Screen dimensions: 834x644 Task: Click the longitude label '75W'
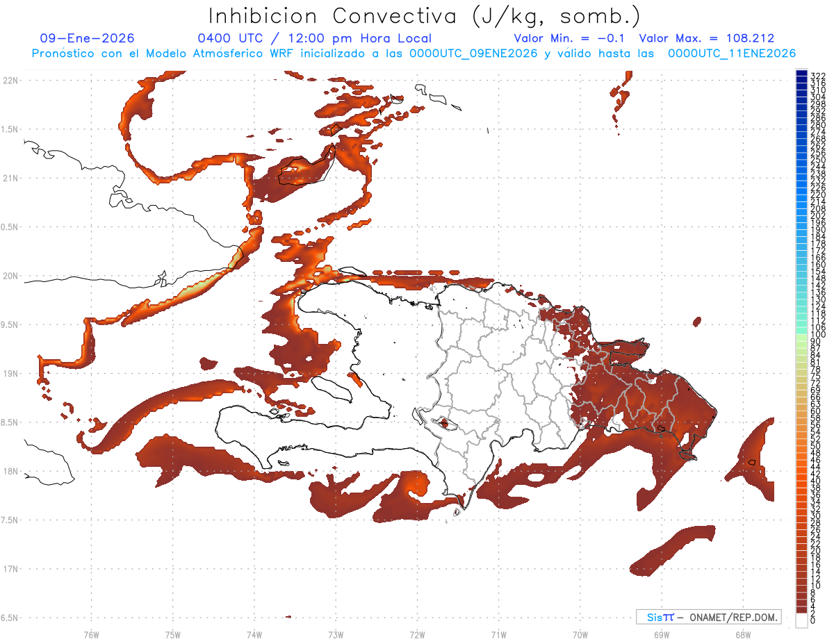pyautogui.click(x=172, y=634)
